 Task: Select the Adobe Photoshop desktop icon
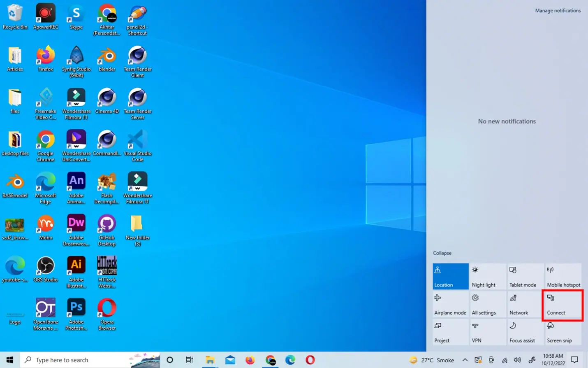click(x=76, y=314)
